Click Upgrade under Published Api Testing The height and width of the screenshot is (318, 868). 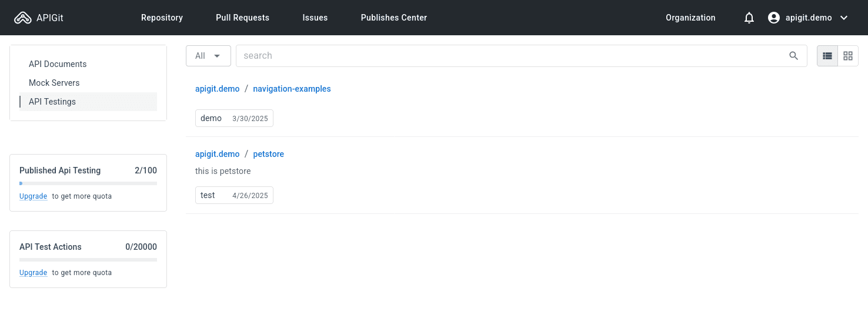33,196
